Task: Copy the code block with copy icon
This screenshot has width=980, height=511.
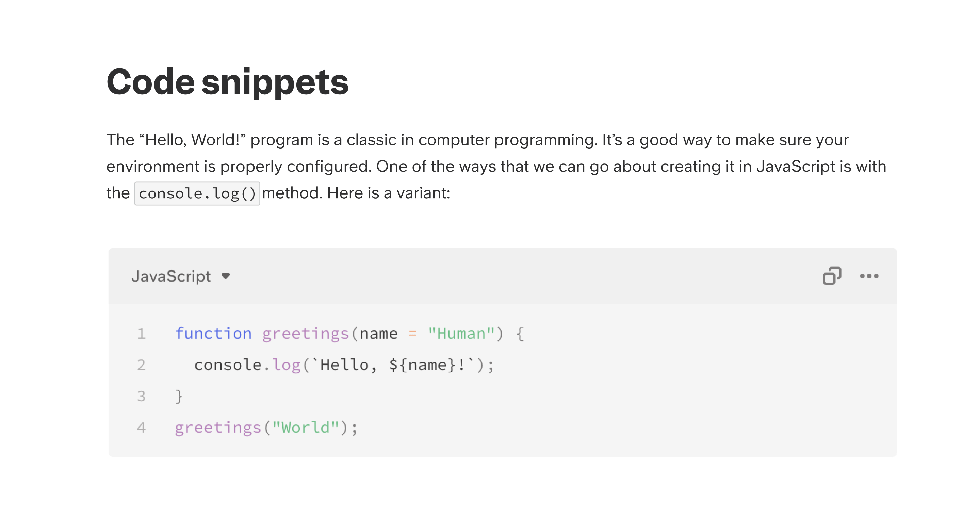Action: pos(832,276)
